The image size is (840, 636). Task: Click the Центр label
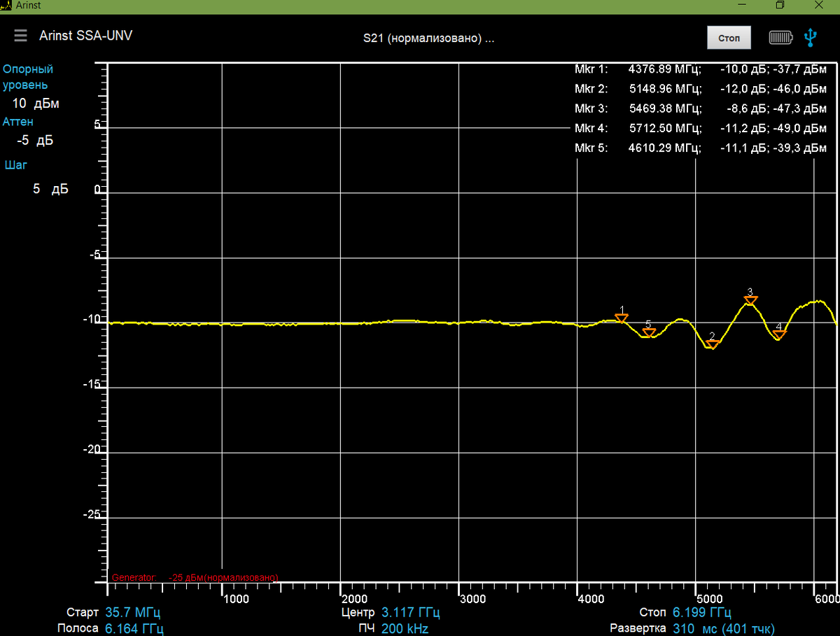[358, 613]
